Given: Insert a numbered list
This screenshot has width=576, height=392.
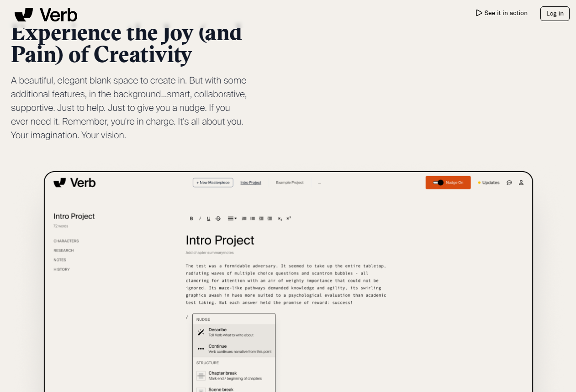Looking at the screenshot, I should point(244,219).
